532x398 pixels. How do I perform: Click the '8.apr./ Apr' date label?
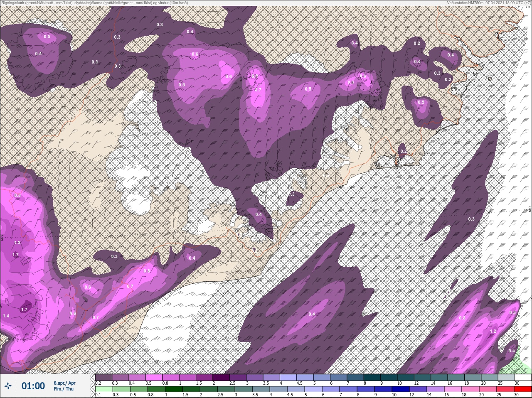(x=64, y=383)
